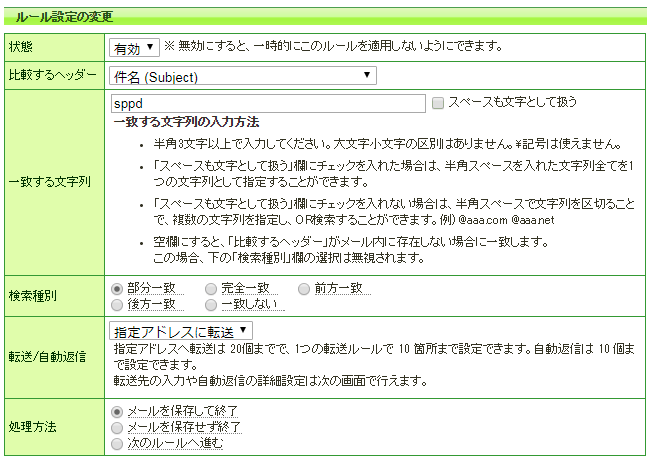This screenshot has width=650, height=463.
Task: Open the 指定アドレスに転送 dropdown
Action: pos(181,330)
